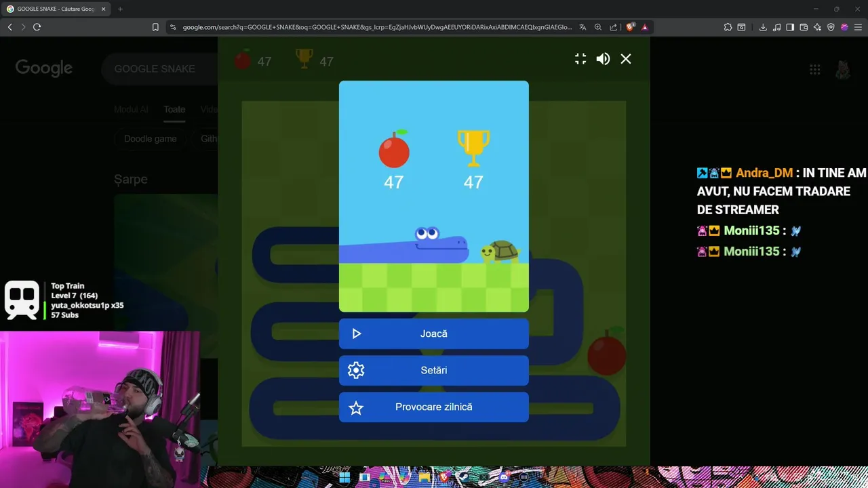Image resolution: width=868 pixels, height=488 pixels.
Task: Reload the current page
Action: (37, 27)
